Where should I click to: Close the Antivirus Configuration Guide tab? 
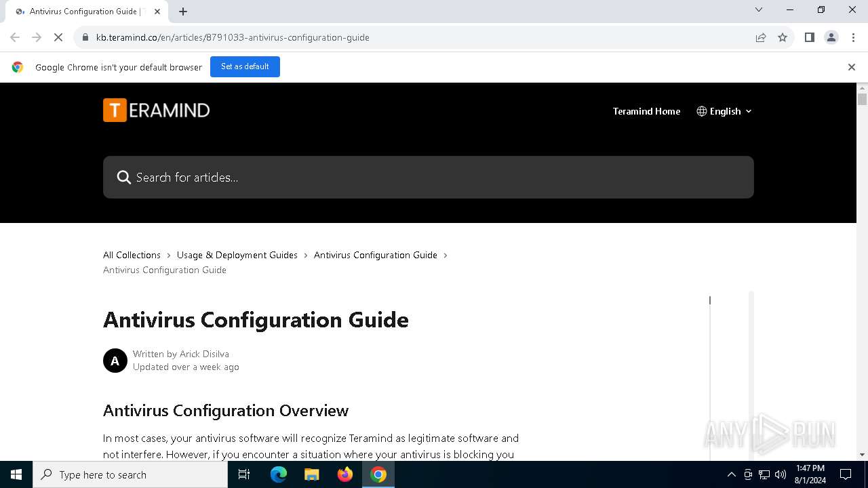point(157,12)
